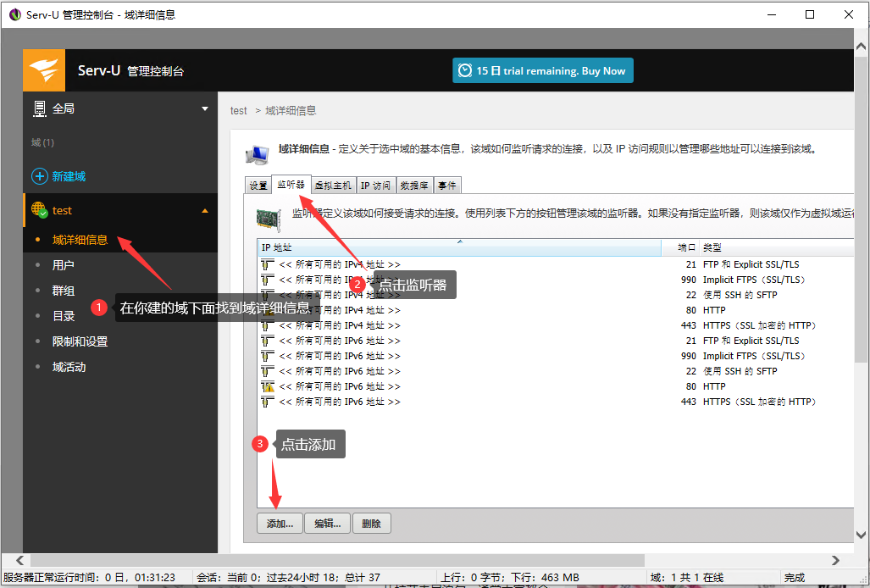This screenshot has width=870, height=588.
Task: Expand the 全局 dropdown arrow
Action: 203,108
